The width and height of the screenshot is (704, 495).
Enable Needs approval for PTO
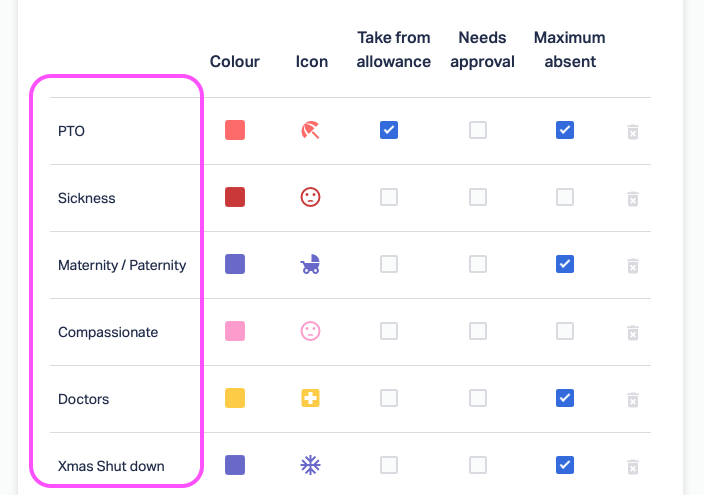(478, 130)
